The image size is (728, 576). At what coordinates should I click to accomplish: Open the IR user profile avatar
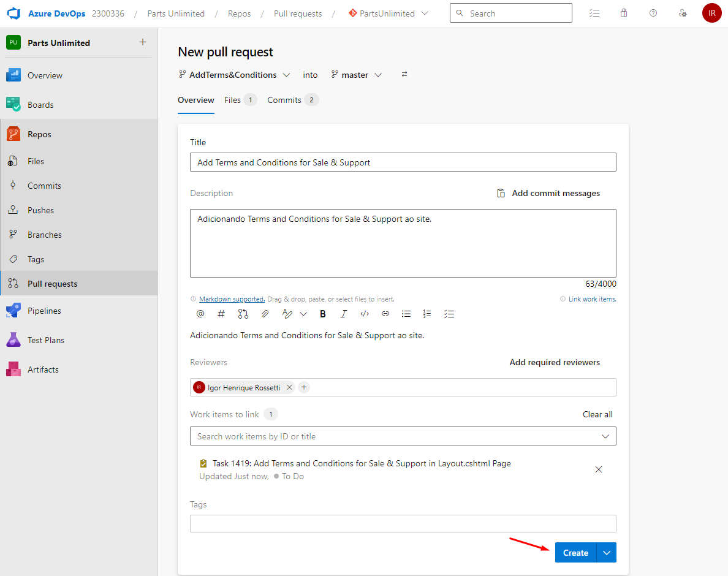[711, 13]
